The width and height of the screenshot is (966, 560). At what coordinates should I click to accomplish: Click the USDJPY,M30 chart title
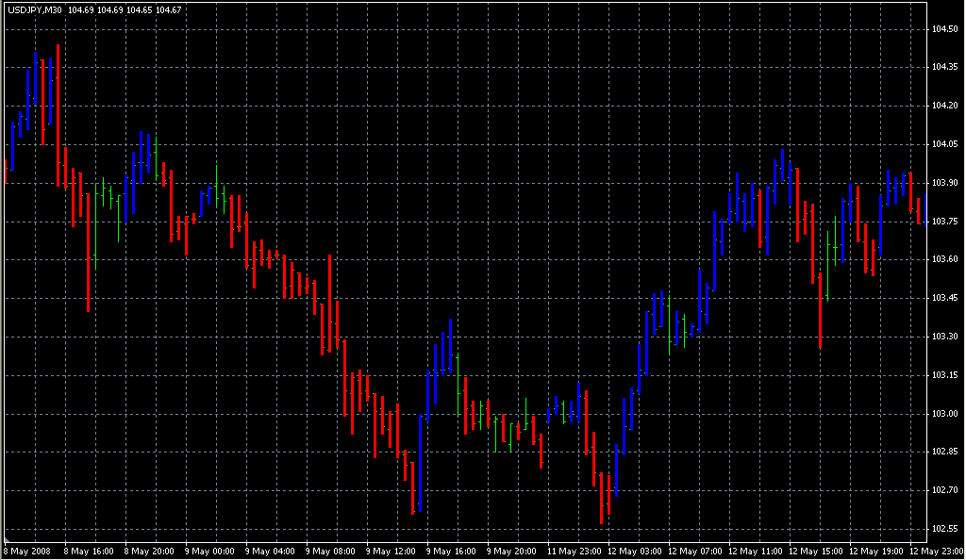(35, 10)
